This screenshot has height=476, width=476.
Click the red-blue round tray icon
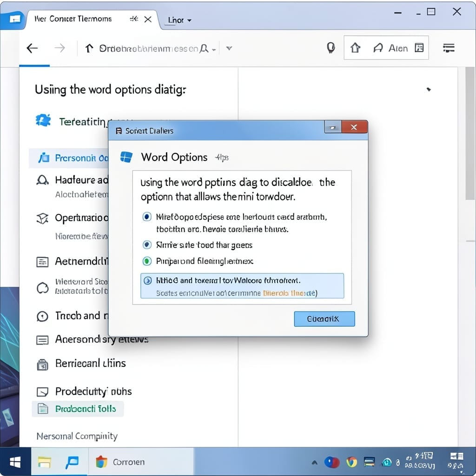click(332, 463)
